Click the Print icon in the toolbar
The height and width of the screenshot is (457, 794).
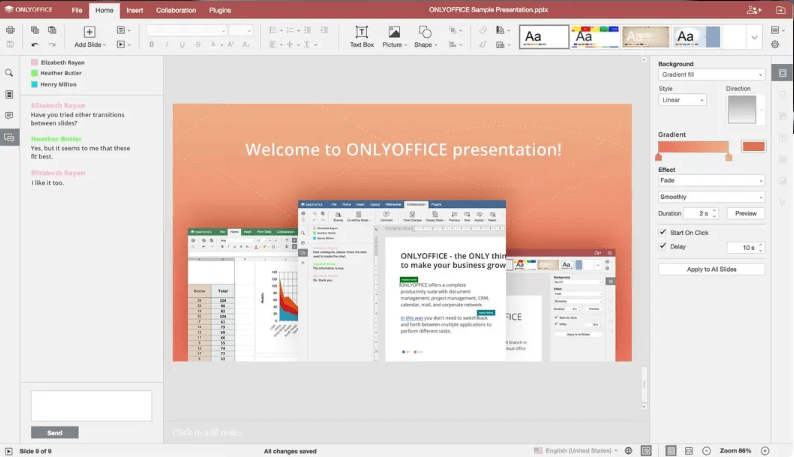tap(10, 30)
